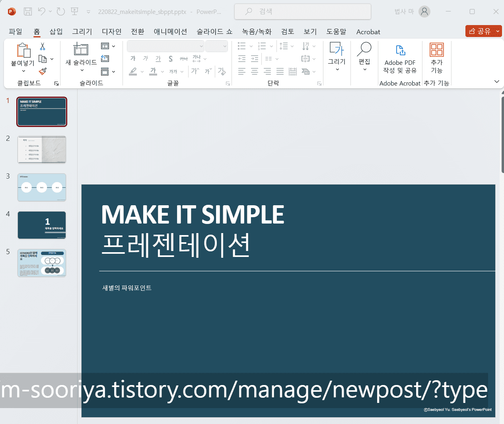Click the Cut scissors icon
The image size is (504, 424).
click(x=43, y=47)
